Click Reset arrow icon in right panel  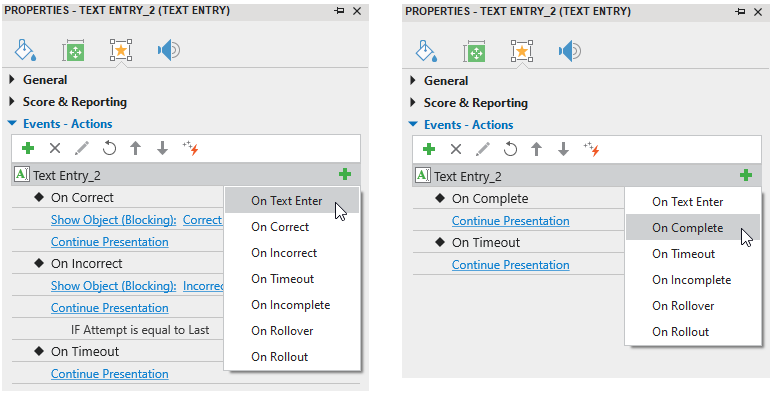[x=510, y=149]
